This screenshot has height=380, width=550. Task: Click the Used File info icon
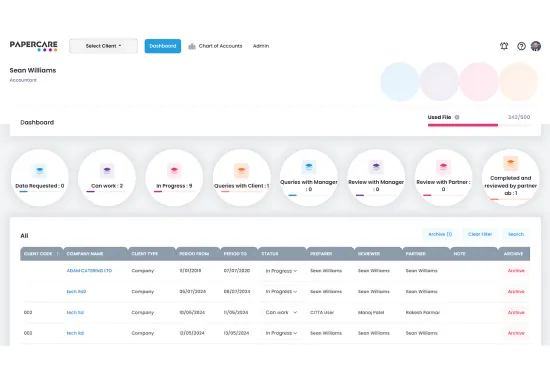(457, 117)
